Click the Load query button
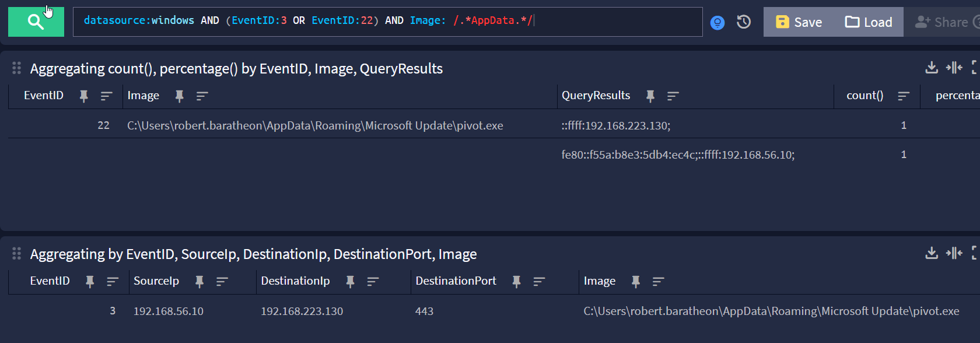Viewport: 980px width, 343px height. pos(869,22)
